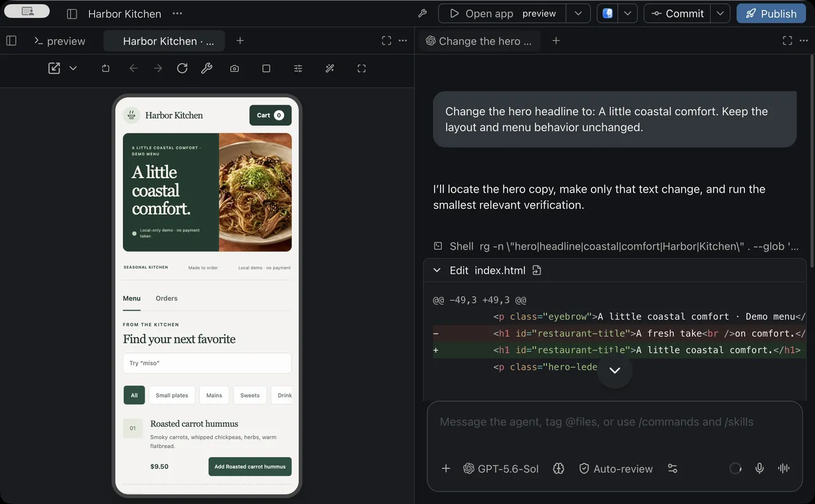This screenshot has height=504, width=815.
Task: Add Roasted carrot hummus to cart
Action: [x=250, y=466]
